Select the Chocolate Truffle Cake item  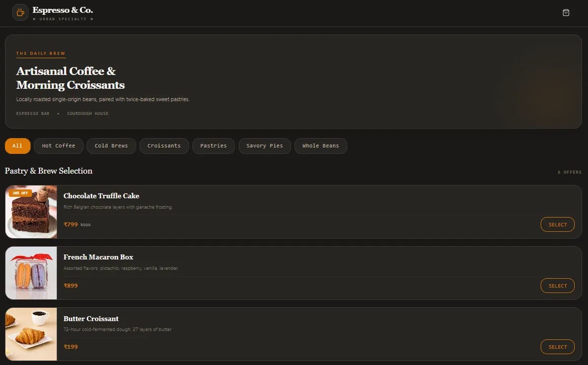click(x=557, y=225)
